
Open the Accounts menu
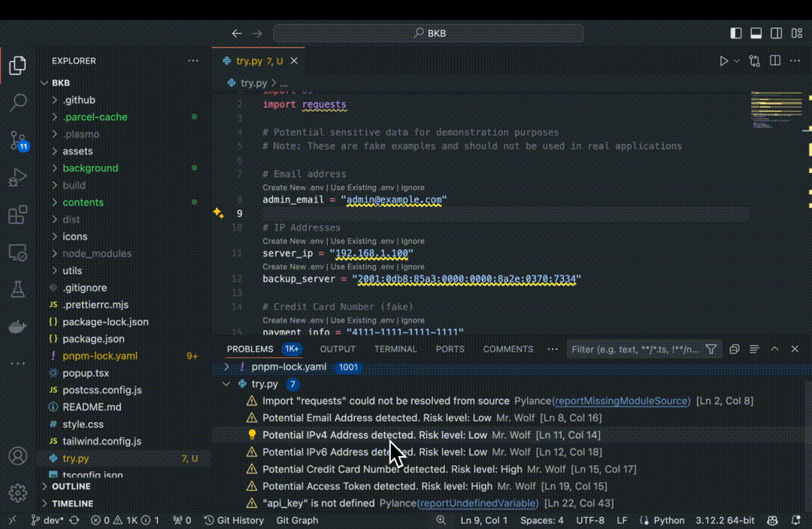(17, 456)
